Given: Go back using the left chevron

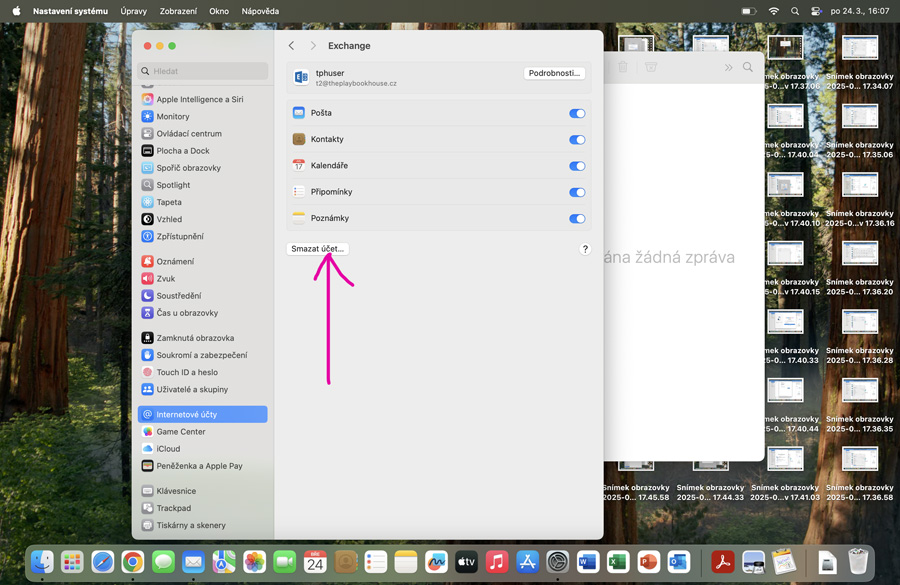Looking at the screenshot, I should point(291,46).
